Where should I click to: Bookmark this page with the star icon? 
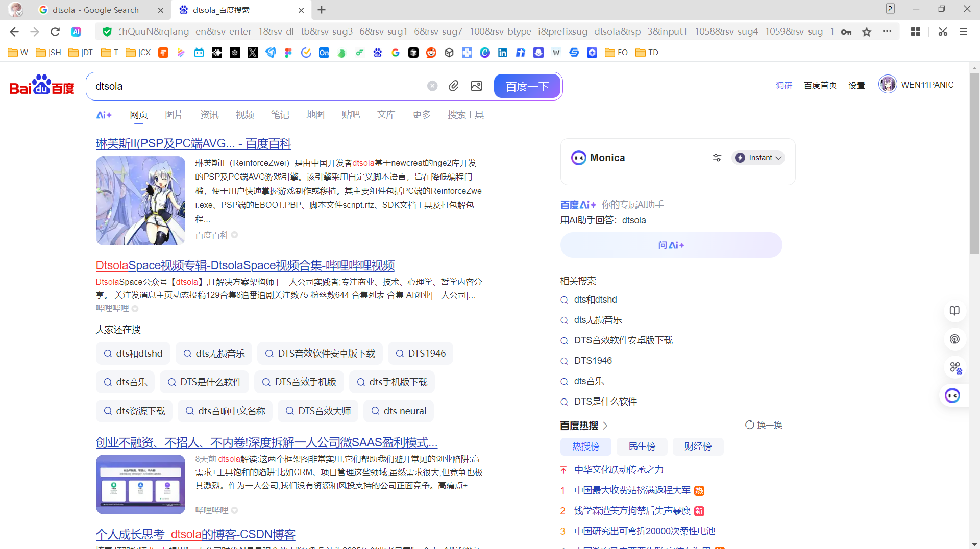click(867, 32)
